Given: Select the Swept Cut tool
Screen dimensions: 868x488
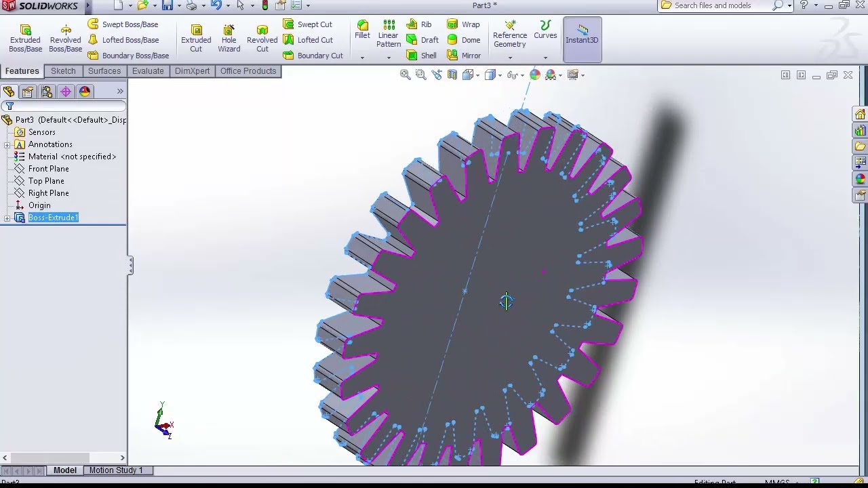Looking at the screenshot, I should click(x=308, y=24).
